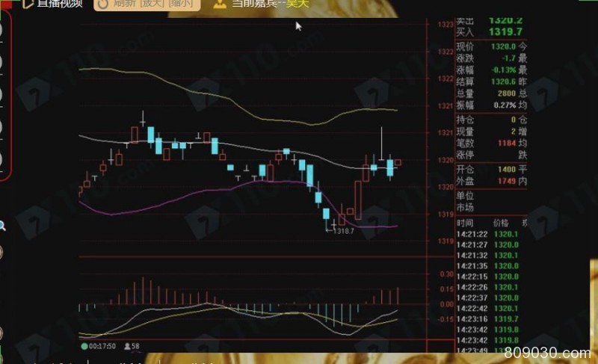598x364 pixels.
Task: Select the 开仓 1400 row
Action: coord(490,170)
